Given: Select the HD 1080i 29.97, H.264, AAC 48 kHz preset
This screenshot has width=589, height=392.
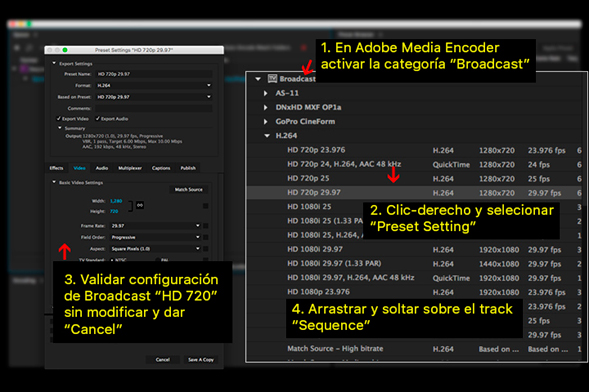Looking at the screenshot, I should (351, 278).
